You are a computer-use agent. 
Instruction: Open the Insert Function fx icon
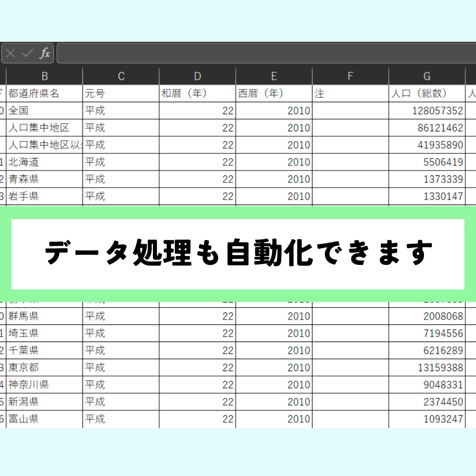pyautogui.click(x=45, y=53)
